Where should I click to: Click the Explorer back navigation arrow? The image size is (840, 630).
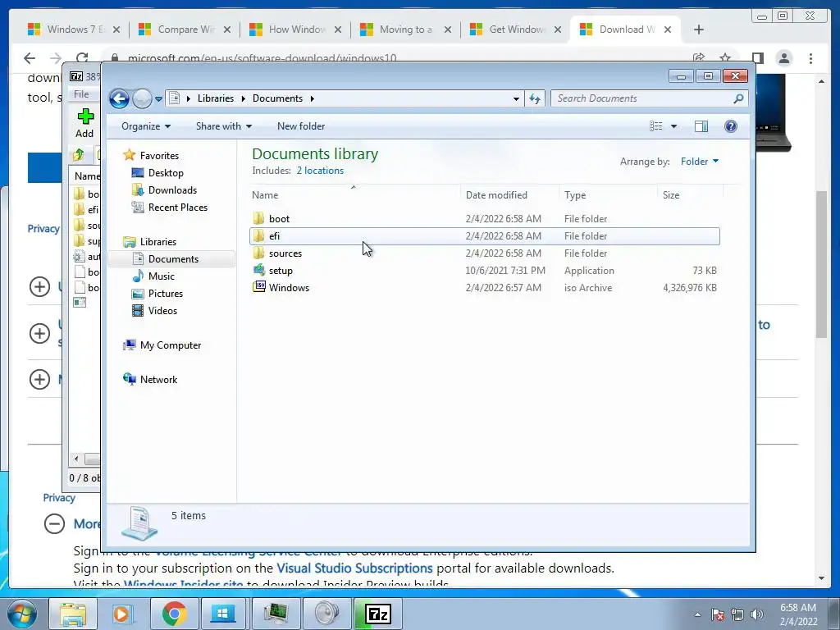pyautogui.click(x=119, y=98)
